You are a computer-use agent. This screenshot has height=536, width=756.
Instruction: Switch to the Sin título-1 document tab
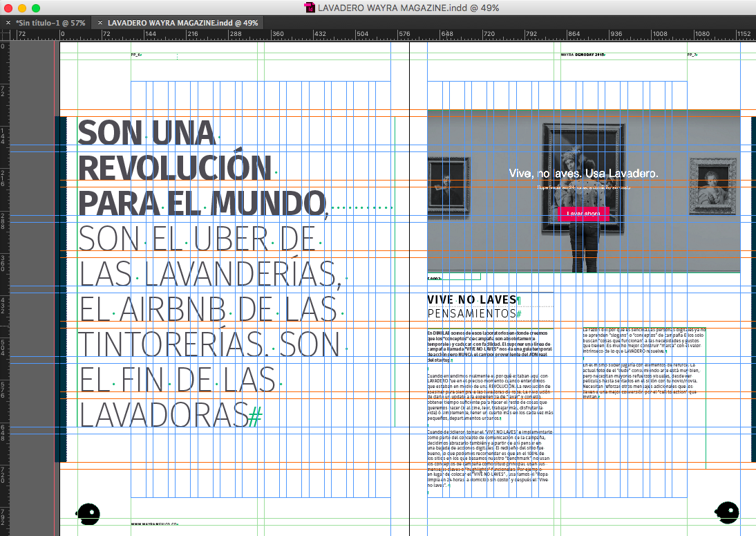coord(50,23)
